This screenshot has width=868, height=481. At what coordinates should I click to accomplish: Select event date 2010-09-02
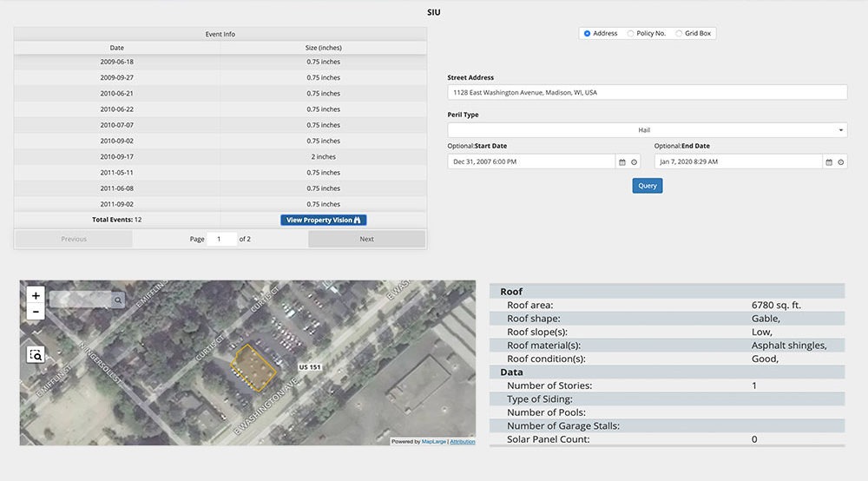click(117, 142)
